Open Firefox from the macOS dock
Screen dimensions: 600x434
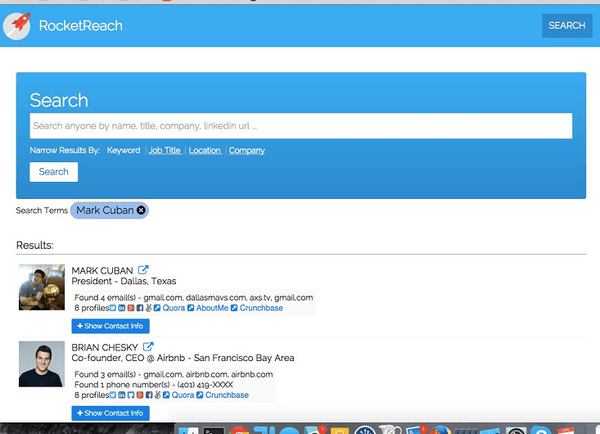pyautogui.click(x=441, y=430)
